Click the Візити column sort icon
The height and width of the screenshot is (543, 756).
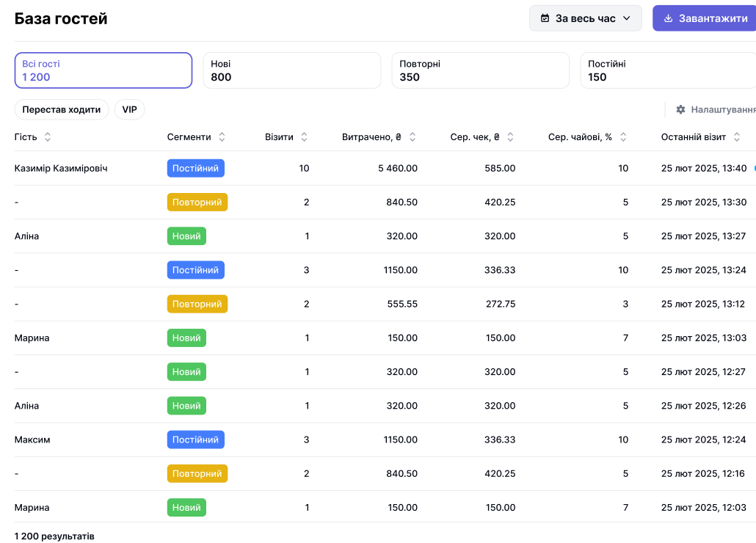coord(304,137)
